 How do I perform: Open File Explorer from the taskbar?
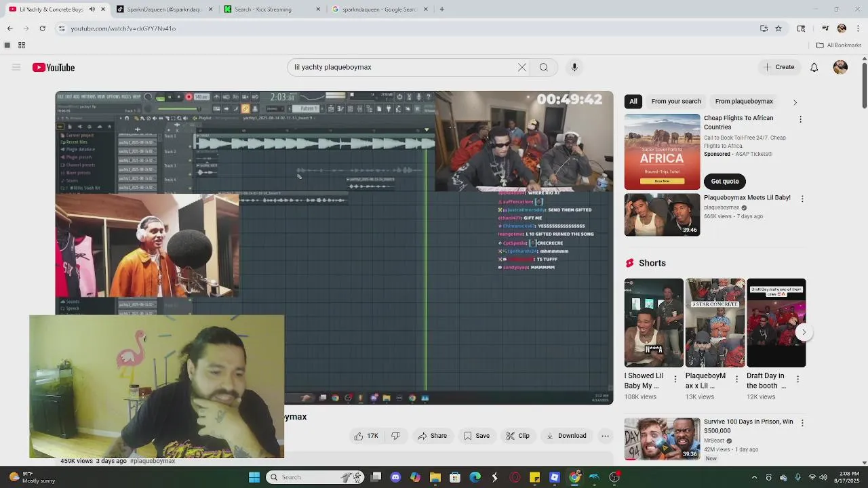435,477
